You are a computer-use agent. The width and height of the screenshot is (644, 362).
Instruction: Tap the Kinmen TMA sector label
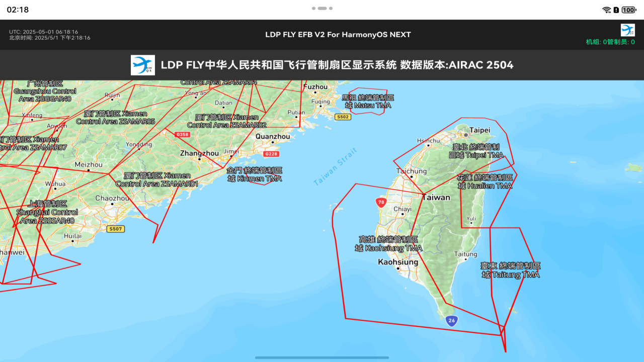[x=254, y=174]
